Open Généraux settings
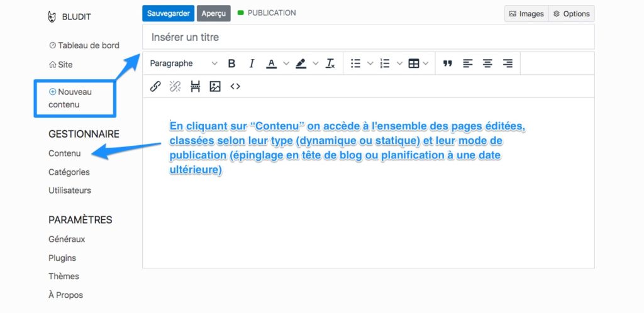This screenshot has width=644, height=313. [x=67, y=239]
